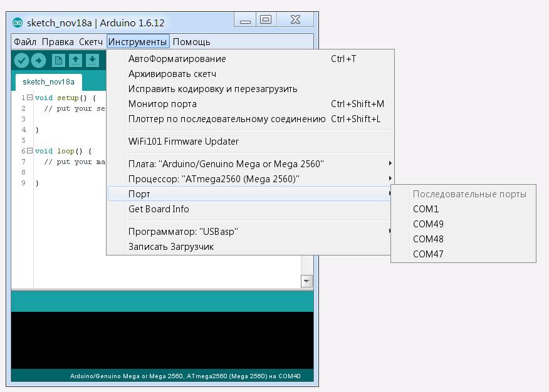Select COM49 from serial ports
The height and width of the screenshot is (392, 549).
pyautogui.click(x=428, y=224)
